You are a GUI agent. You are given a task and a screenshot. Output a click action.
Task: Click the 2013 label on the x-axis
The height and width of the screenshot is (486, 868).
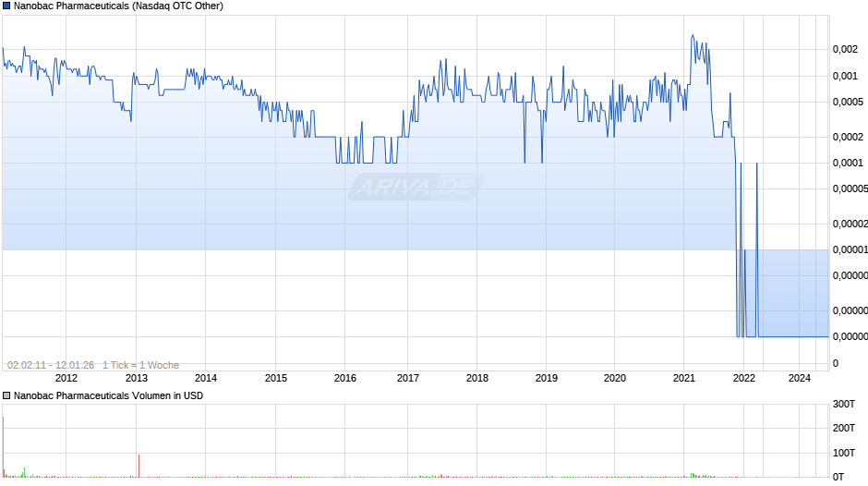coord(137,378)
